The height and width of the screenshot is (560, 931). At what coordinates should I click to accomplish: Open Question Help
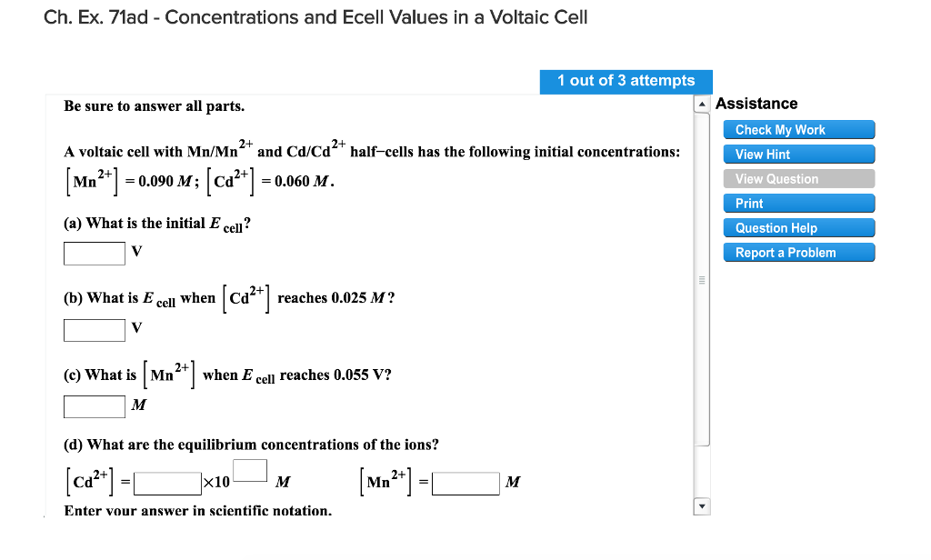click(798, 227)
